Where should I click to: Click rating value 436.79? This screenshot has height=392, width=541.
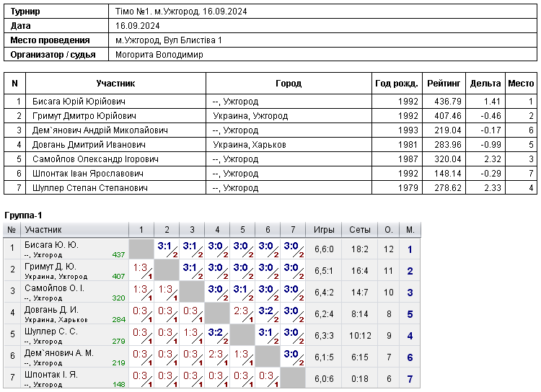pos(448,102)
